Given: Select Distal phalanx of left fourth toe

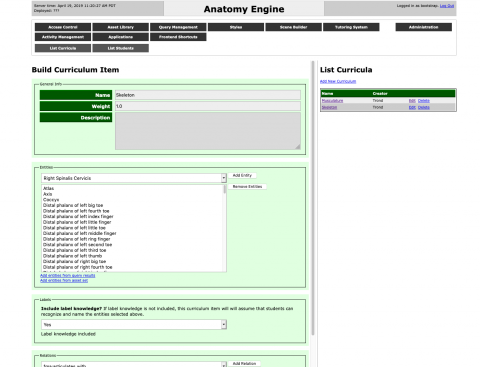Looking at the screenshot, I should pos(76,211).
